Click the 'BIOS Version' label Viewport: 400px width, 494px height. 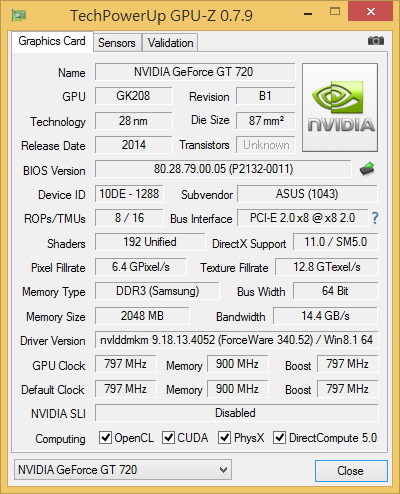54,171
